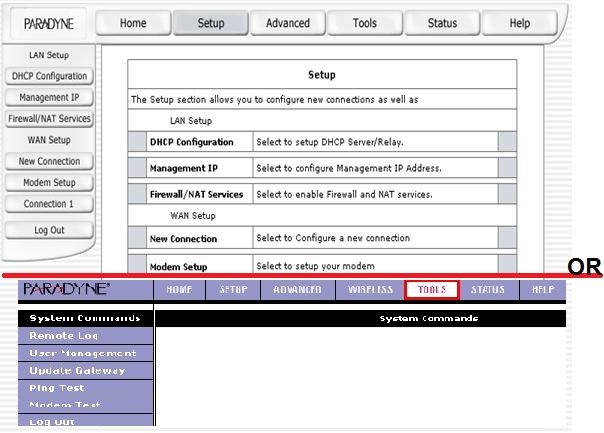Viewport: 604px width, 433px height.
Task: Open SETUP tab in purple interface
Action: 233,290
